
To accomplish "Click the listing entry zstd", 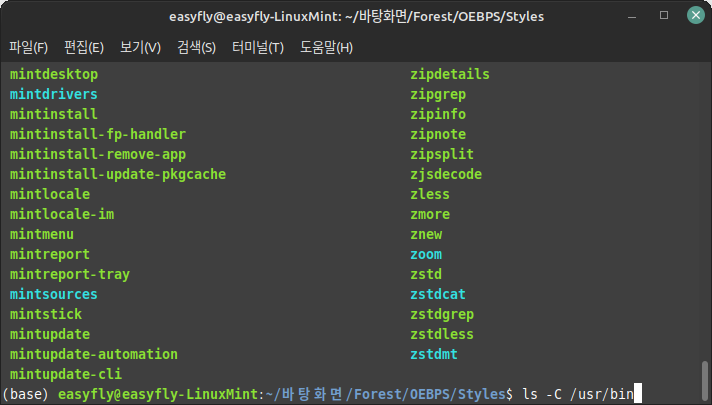I will pyautogui.click(x=426, y=274).
